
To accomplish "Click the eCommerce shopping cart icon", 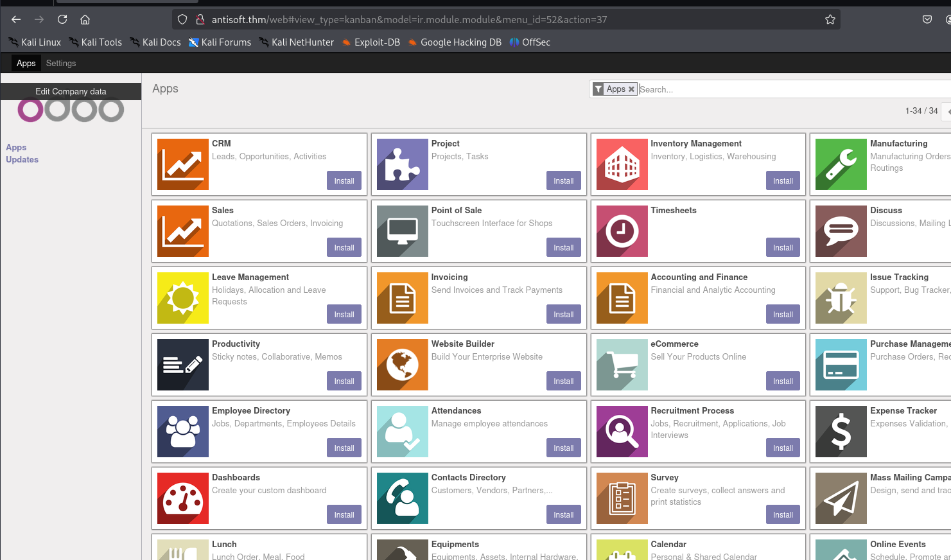I will point(622,365).
